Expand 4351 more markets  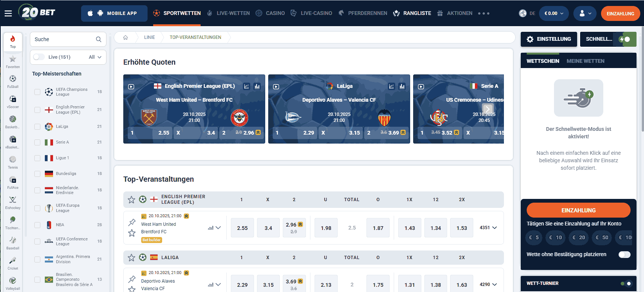(x=488, y=228)
